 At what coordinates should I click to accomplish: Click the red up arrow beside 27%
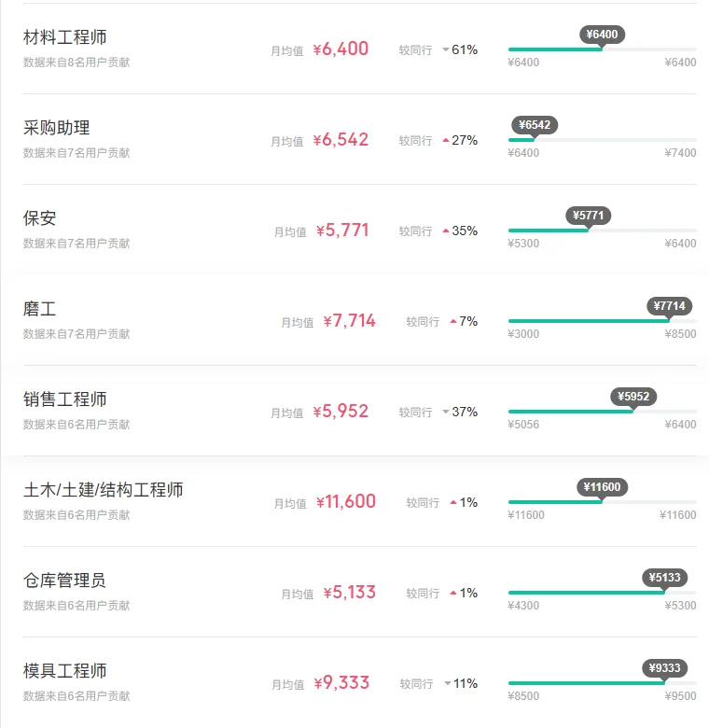click(445, 140)
